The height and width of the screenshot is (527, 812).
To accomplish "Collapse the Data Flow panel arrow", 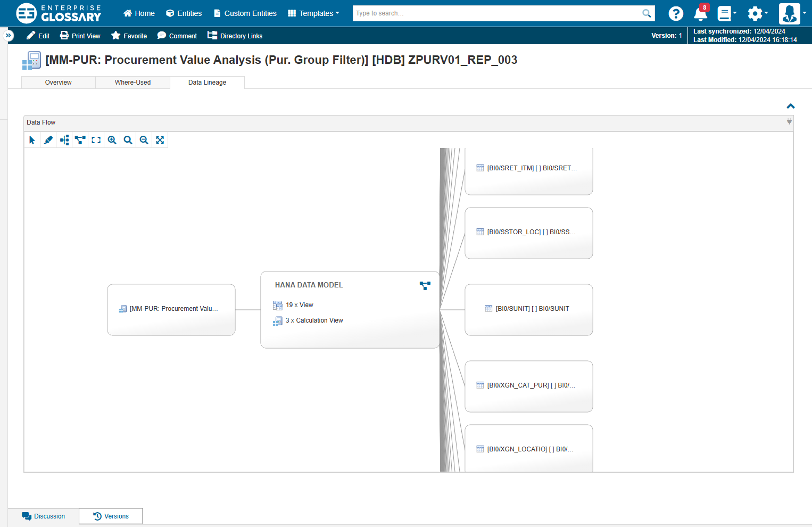I will coord(789,122).
